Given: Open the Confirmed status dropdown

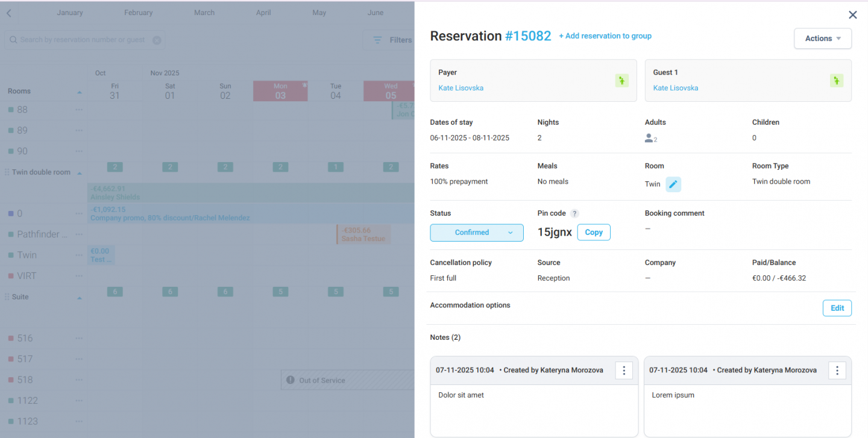Looking at the screenshot, I should click(477, 233).
